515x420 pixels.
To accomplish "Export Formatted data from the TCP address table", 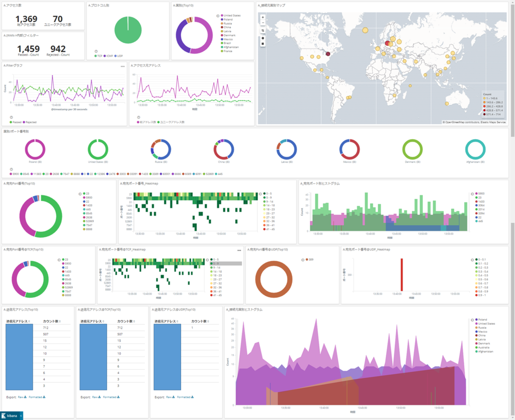I will point(111,397).
